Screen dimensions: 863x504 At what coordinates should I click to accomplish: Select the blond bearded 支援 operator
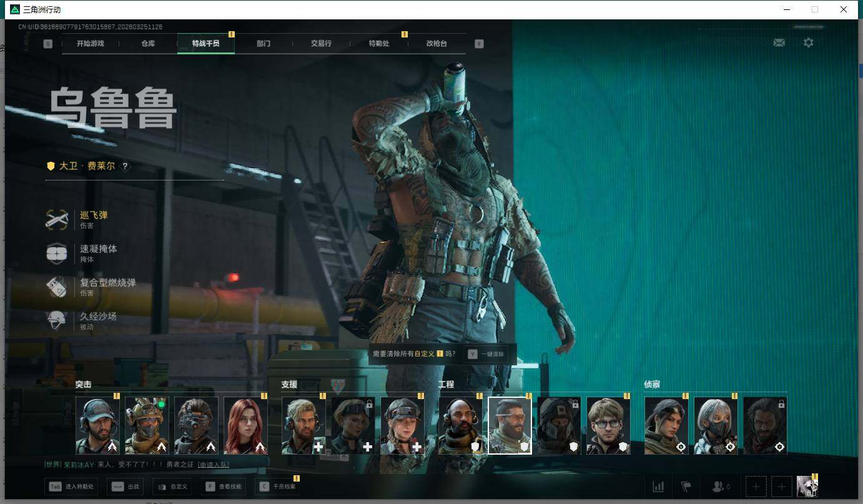(x=303, y=425)
